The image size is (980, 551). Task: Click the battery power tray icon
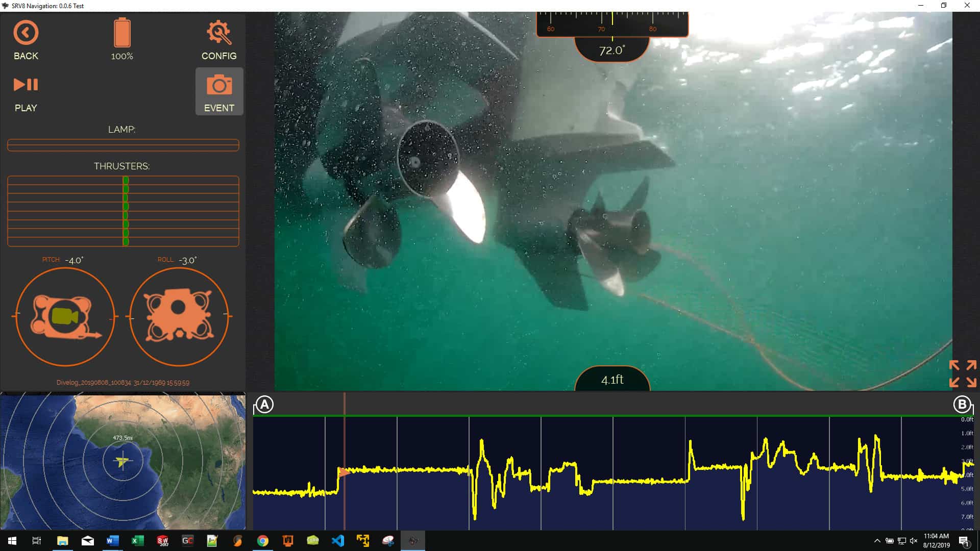click(889, 541)
